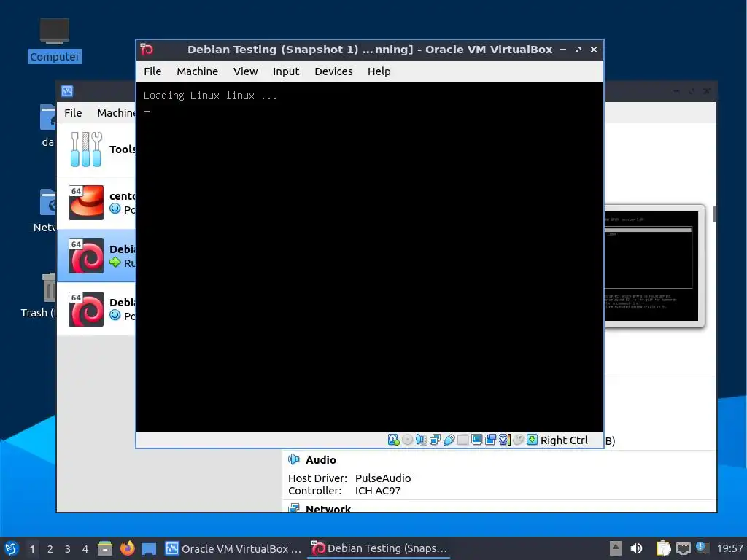
Task: Click the optical disk indicator in VM status bar
Action: (407, 440)
